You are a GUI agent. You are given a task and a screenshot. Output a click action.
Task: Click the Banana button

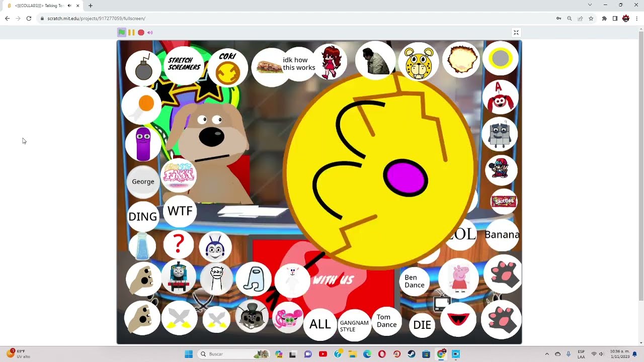point(502,235)
